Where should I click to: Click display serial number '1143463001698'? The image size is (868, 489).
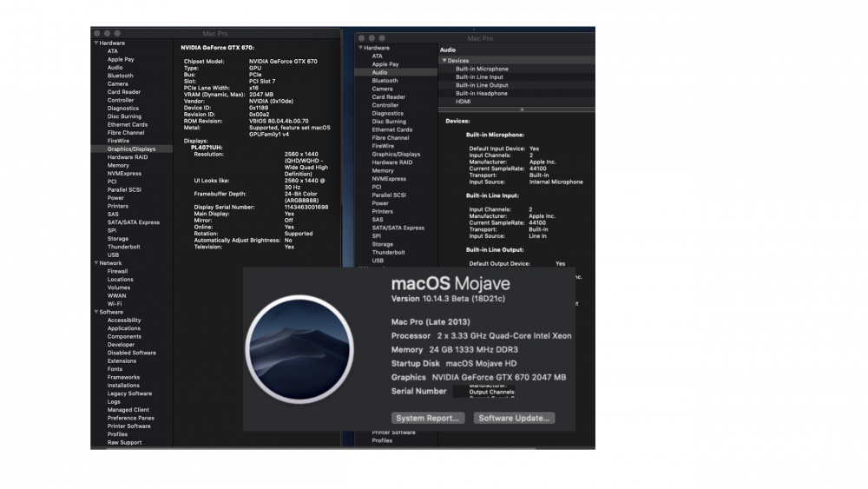click(x=306, y=207)
